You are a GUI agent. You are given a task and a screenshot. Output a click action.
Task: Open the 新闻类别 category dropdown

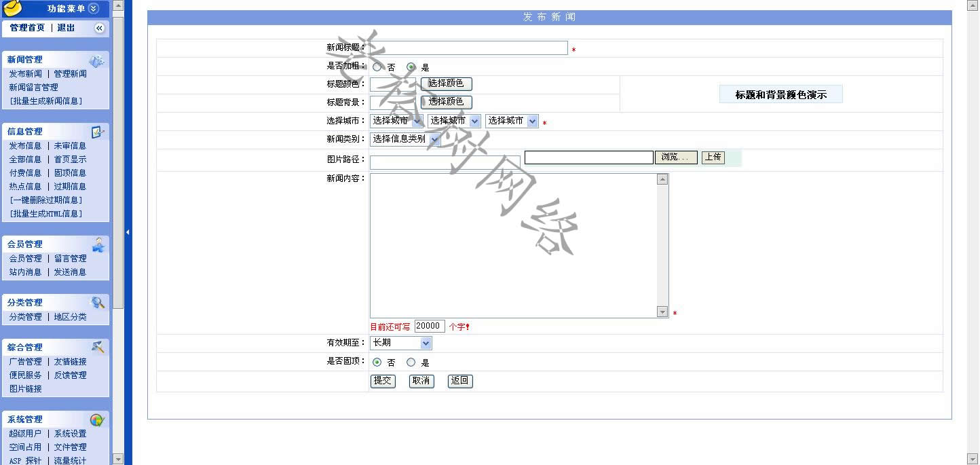click(405, 139)
